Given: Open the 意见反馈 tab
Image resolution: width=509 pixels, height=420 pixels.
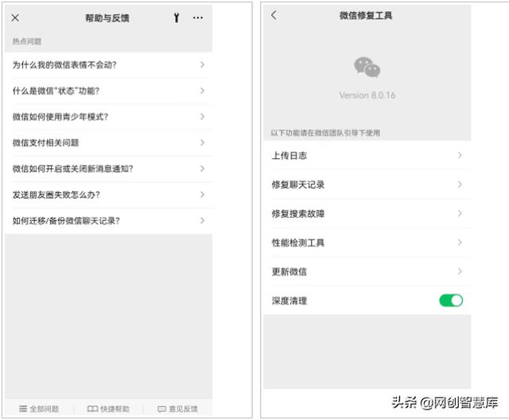Looking at the screenshot, I should pyautogui.click(x=177, y=409).
